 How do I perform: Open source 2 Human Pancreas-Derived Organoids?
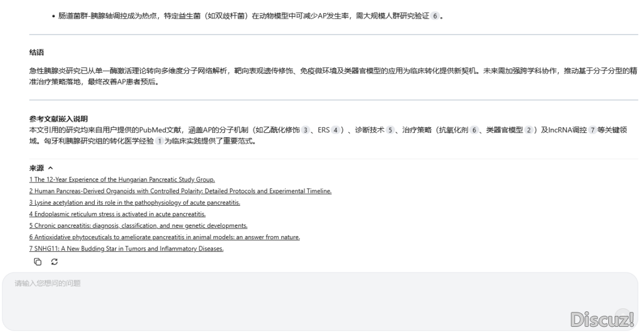[x=180, y=191]
